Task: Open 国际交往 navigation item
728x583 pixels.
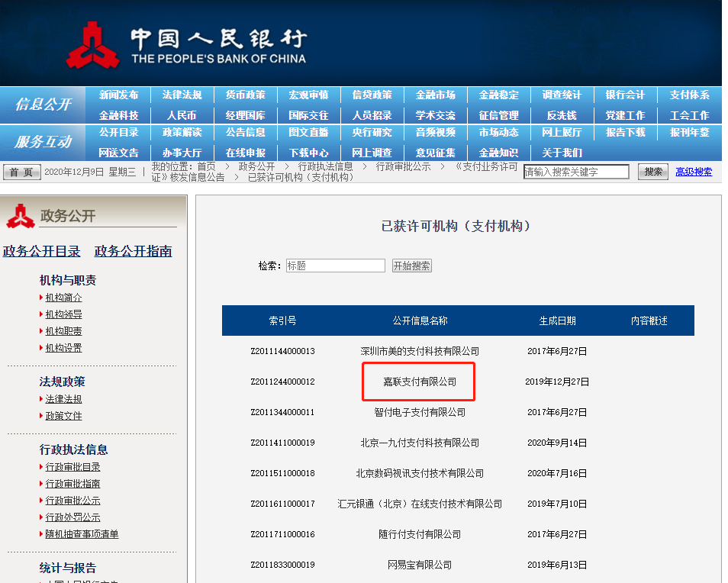Action: (x=308, y=115)
